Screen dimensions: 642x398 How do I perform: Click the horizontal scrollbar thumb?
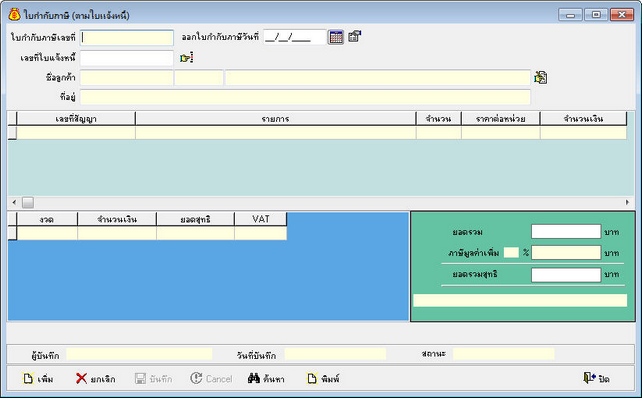(28, 202)
